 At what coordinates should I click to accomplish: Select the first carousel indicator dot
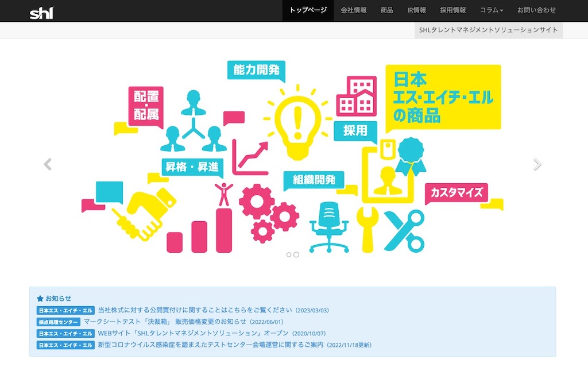coord(288,254)
